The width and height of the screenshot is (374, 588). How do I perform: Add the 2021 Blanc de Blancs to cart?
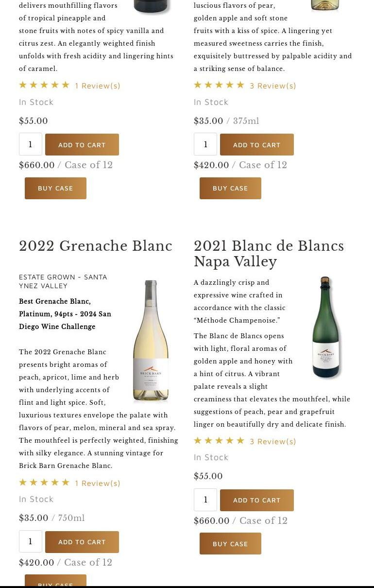click(257, 500)
